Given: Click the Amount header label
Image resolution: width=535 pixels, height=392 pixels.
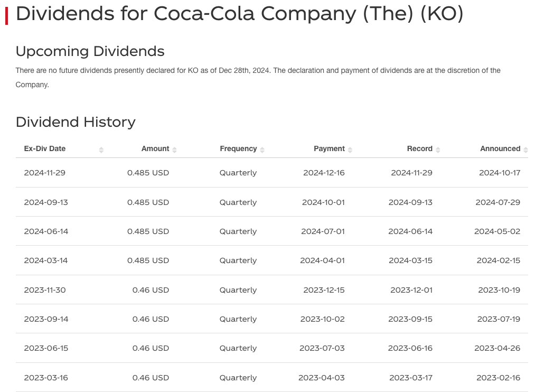Looking at the screenshot, I should [x=155, y=149].
